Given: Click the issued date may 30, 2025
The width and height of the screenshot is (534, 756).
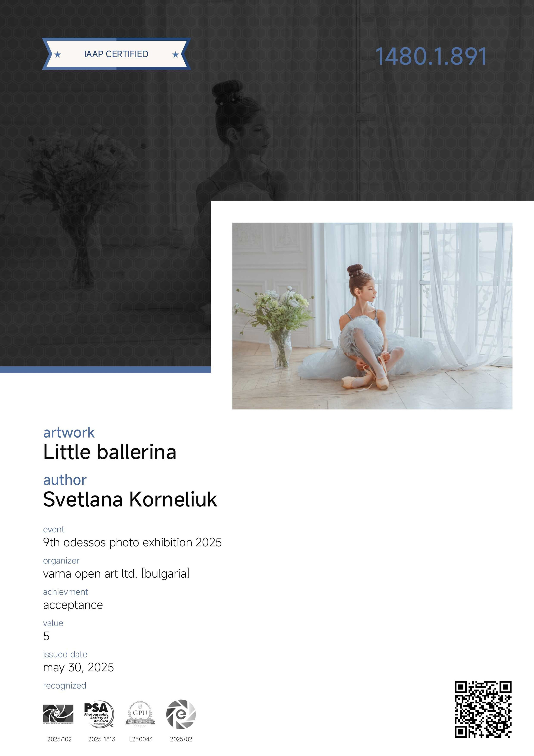Looking at the screenshot, I should [x=78, y=667].
